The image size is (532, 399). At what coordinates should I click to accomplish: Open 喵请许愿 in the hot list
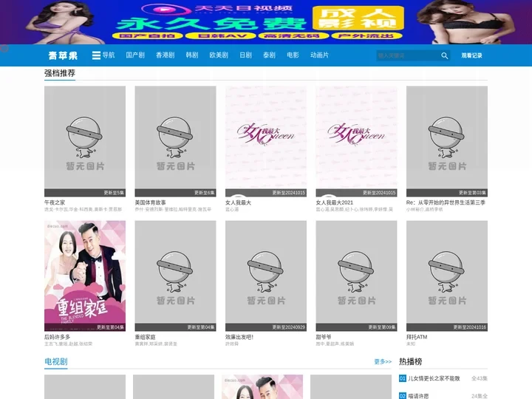418,395
